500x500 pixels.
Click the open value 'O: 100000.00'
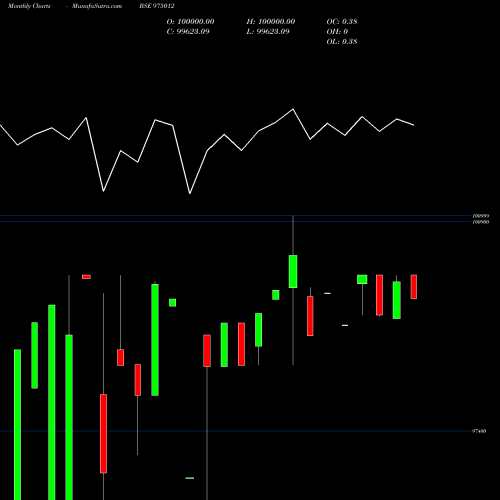190,22
